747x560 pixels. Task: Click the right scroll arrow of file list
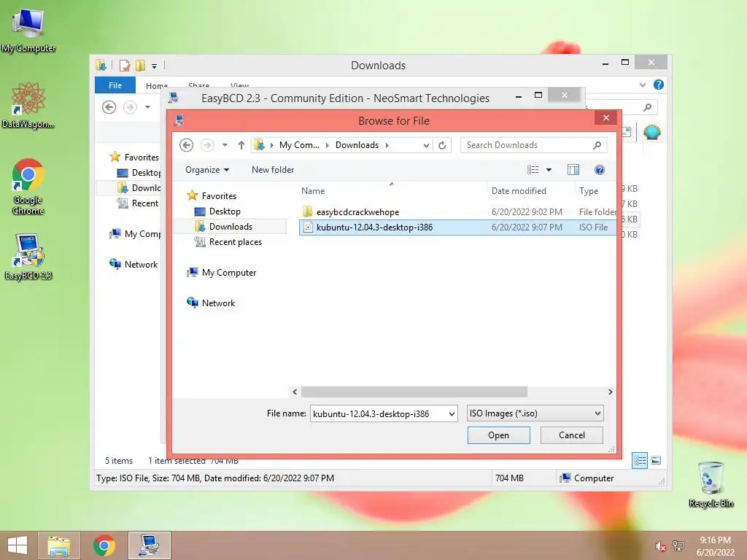pos(611,392)
